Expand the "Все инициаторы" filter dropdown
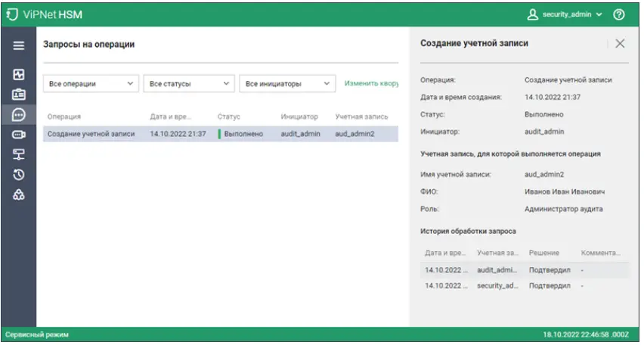The width and height of the screenshot is (644, 345). point(287,84)
